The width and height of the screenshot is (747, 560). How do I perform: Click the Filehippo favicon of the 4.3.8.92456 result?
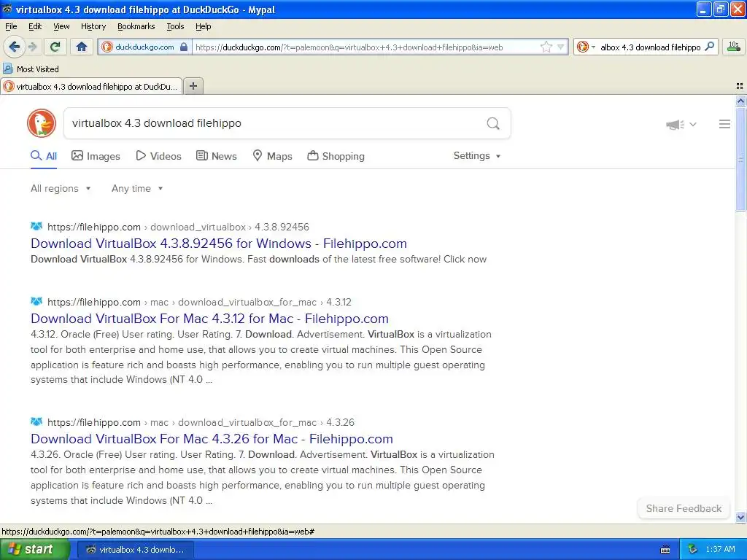pyautogui.click(x=36, y=226)
